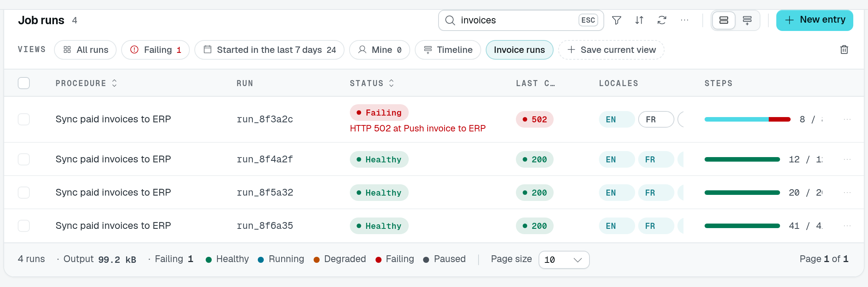Select Started in the last 7 days view
This screenshot has height=287, width=868.
coord(269,50)
